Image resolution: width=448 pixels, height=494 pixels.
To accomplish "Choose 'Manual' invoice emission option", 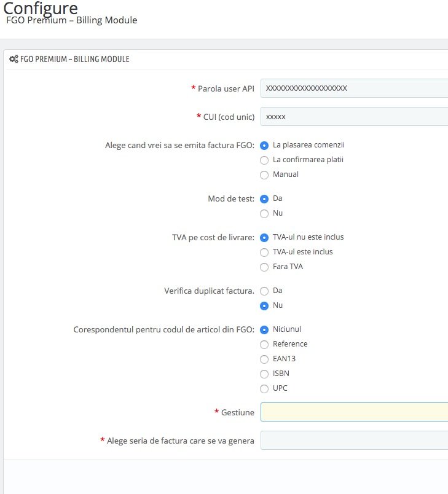I will click(x=264, y=175).
